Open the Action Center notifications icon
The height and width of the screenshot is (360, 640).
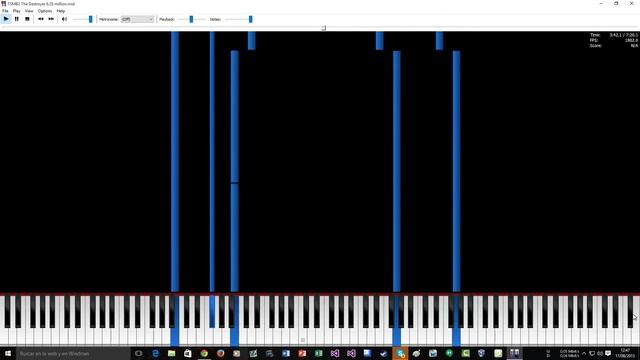click(608, 353)
